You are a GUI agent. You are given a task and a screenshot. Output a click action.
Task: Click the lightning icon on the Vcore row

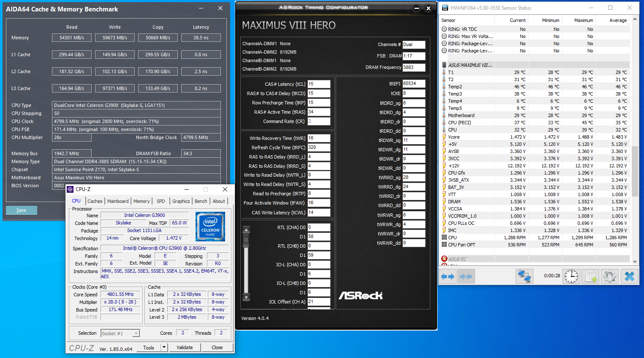tap(444, 137)
